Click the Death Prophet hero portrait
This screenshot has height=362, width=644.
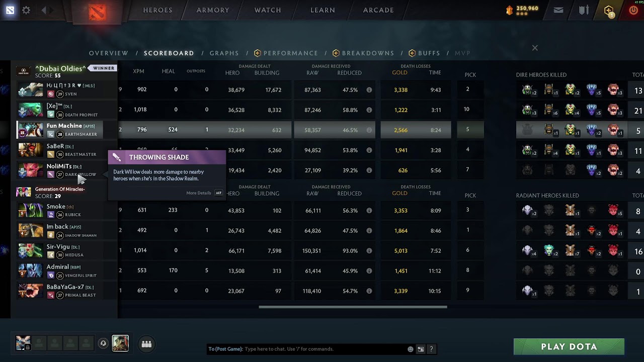(x=31, y=110)
